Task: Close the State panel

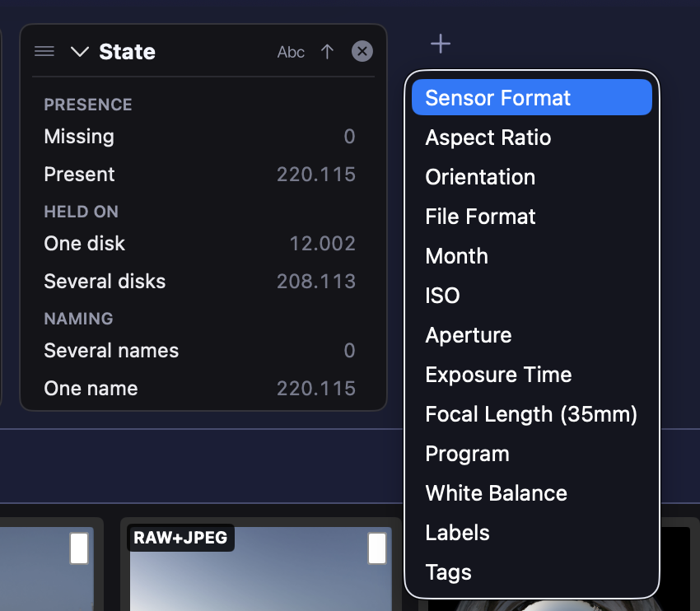Action: pyautogui.click(x=362, y=51)
